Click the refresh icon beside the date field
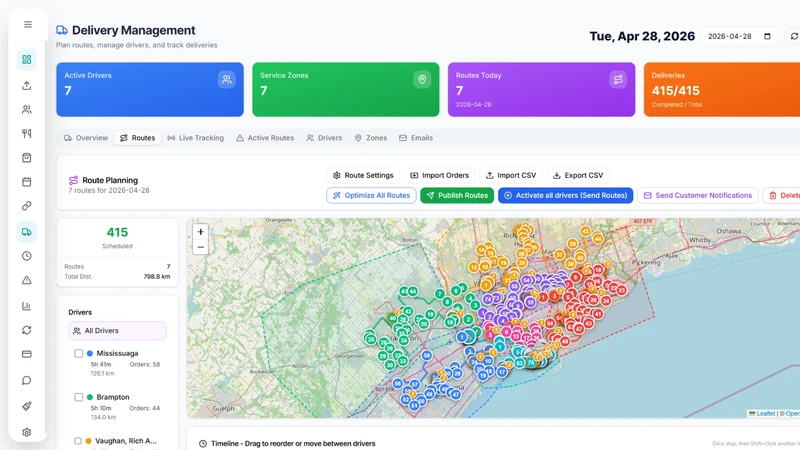800x450 pixels. pos(793,36)
